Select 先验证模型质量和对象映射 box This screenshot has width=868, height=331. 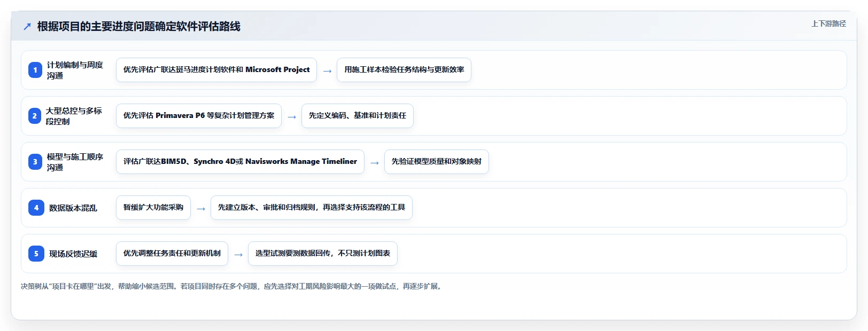tap(437, 162)
